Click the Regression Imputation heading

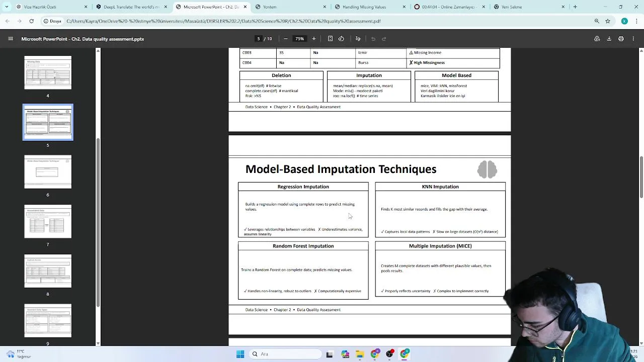click(x=303, y=187)
